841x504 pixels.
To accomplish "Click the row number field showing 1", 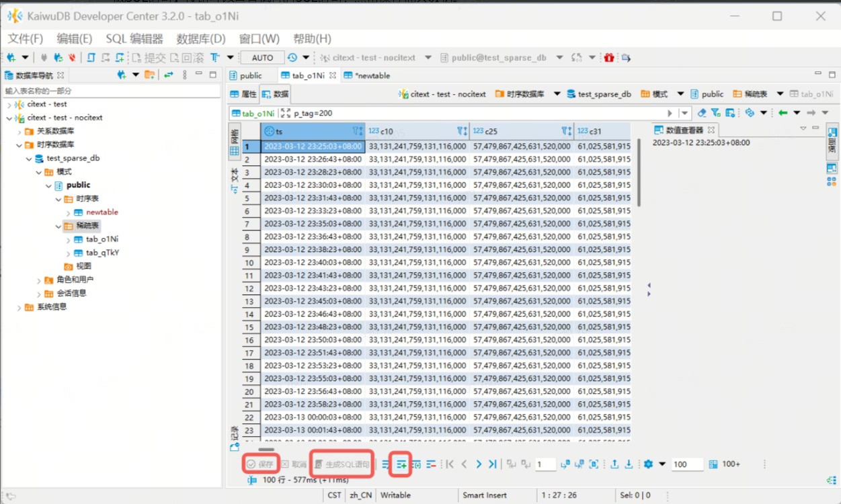I will (545, 464).
